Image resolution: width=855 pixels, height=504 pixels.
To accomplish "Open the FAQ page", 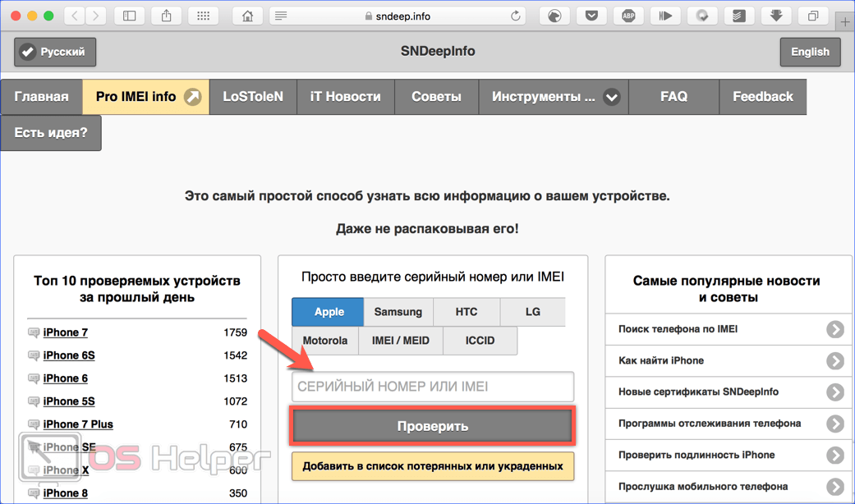I will (674, 96).
